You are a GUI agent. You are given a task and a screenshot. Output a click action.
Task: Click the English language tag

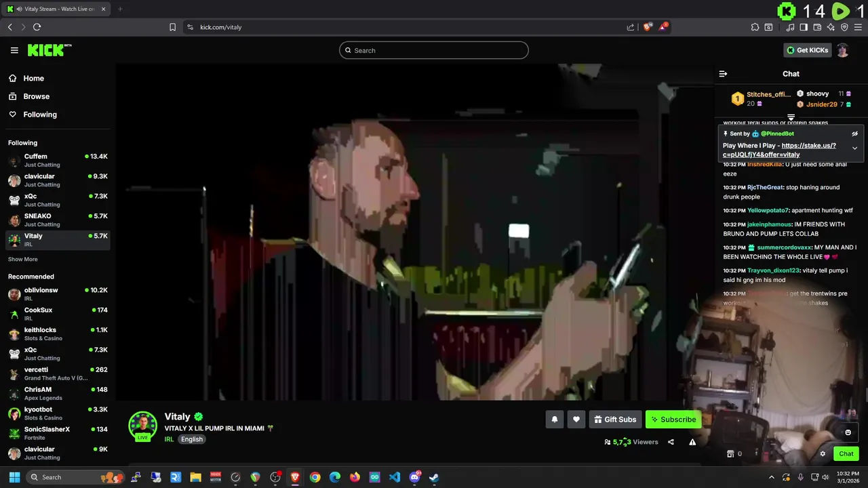191,439
